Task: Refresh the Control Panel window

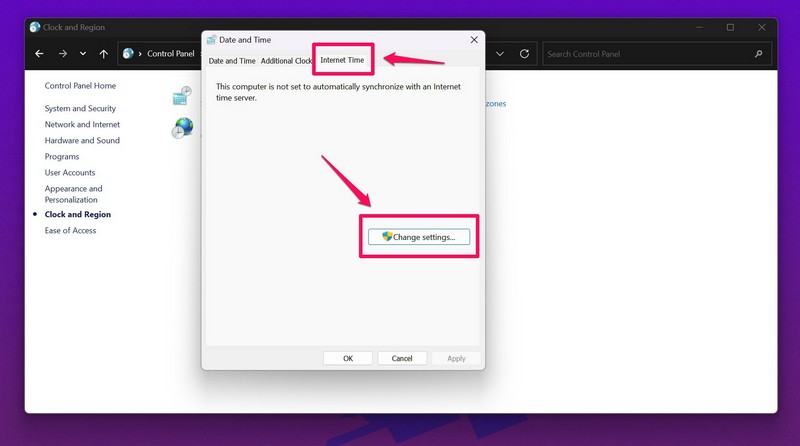Action: coord(524,54)
